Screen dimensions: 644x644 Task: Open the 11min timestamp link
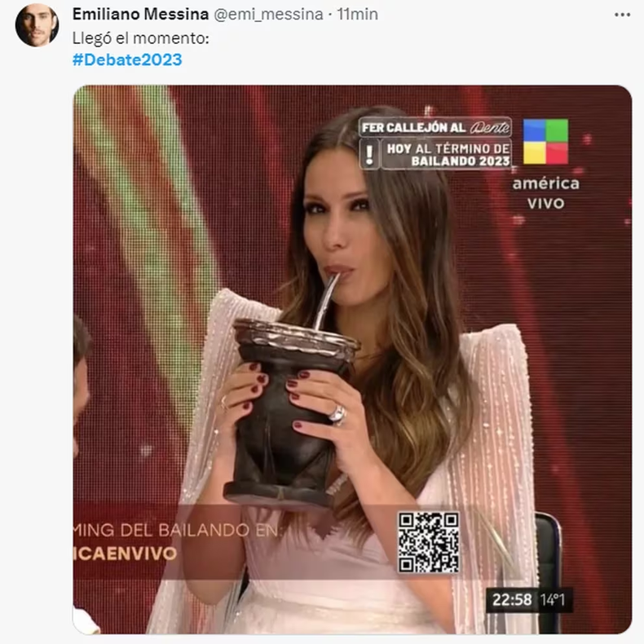pyautogui.click(x=357, y=15)
